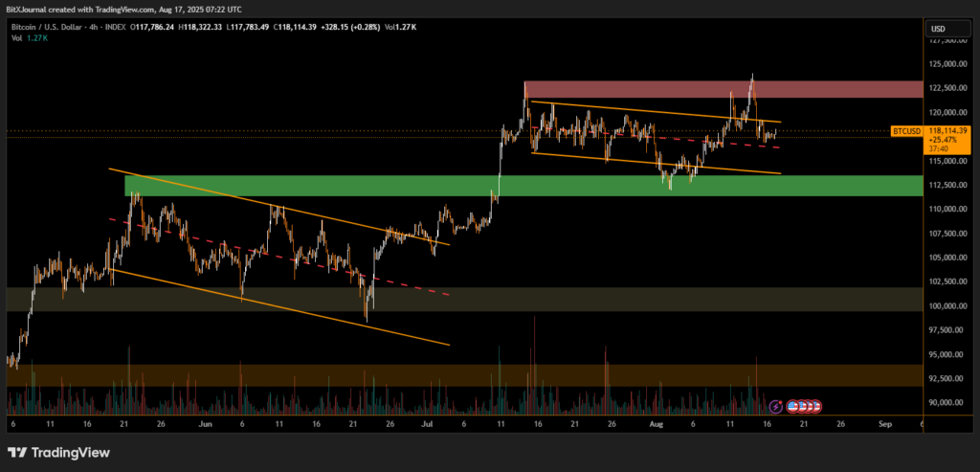The width and height of the screenshot is (980, 472).
Task: Select the green support zone rectangle
Action: pos(524,186)
